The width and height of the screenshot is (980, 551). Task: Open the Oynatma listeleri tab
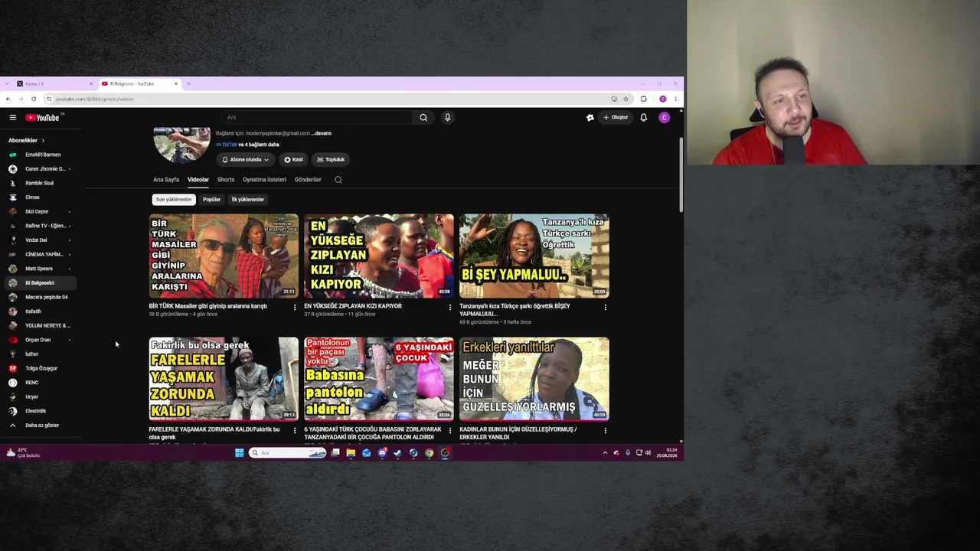coord(265,180)
